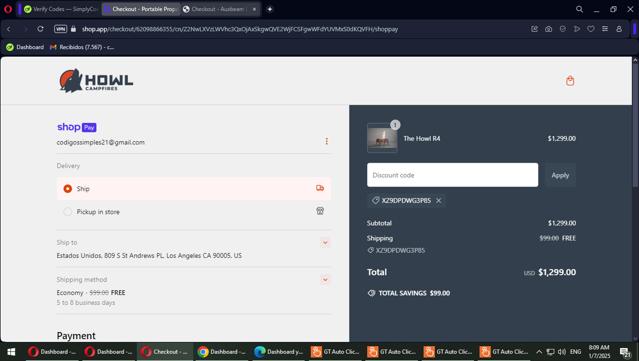Toggle the VPN badge in address bar
The width and height of the screenshot is (639, 361).
click(x=60, y=29)
